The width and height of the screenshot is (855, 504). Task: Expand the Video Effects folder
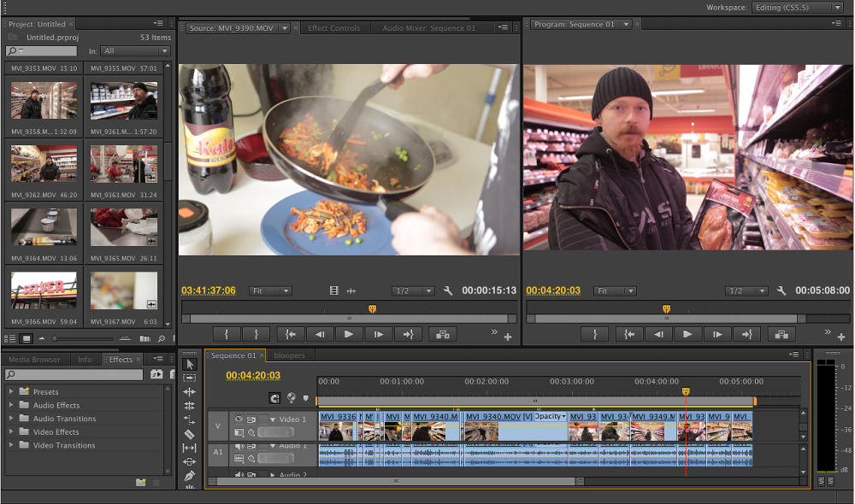[12, 432]
